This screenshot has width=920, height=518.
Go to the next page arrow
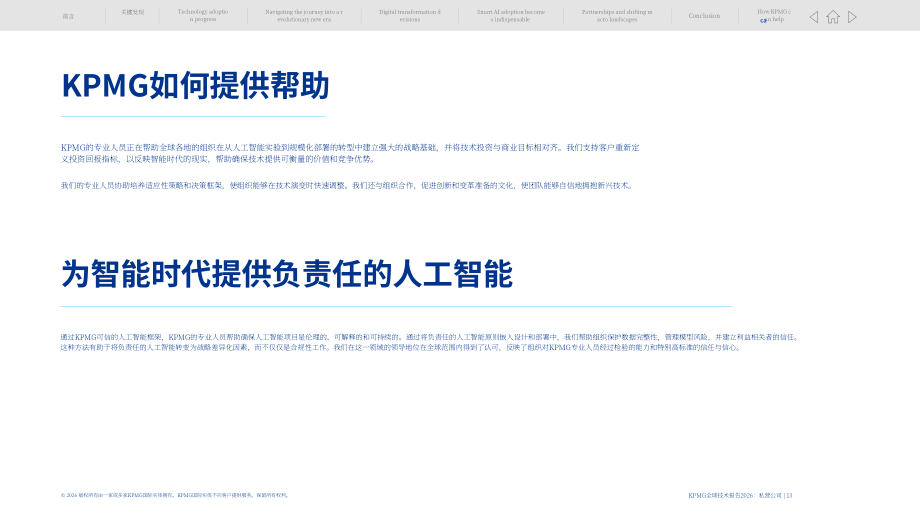[853, 17]
